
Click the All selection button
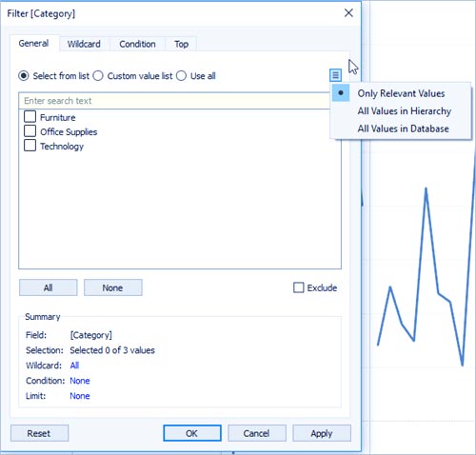click(48, 287)
